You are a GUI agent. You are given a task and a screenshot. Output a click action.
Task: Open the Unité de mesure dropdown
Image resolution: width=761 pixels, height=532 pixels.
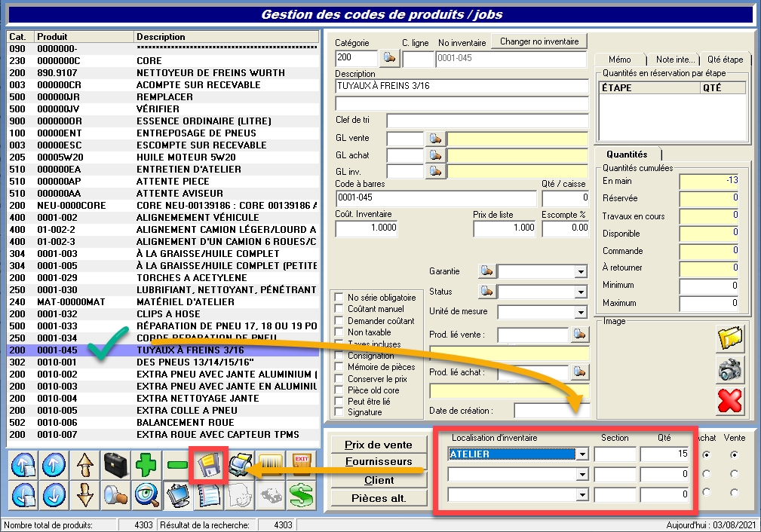pos(581,312)
